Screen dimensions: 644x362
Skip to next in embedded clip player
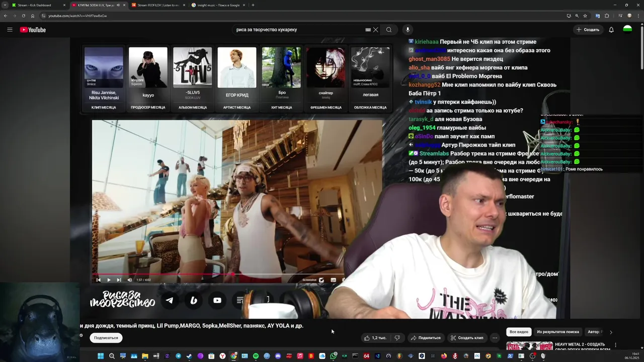point(119,280)
